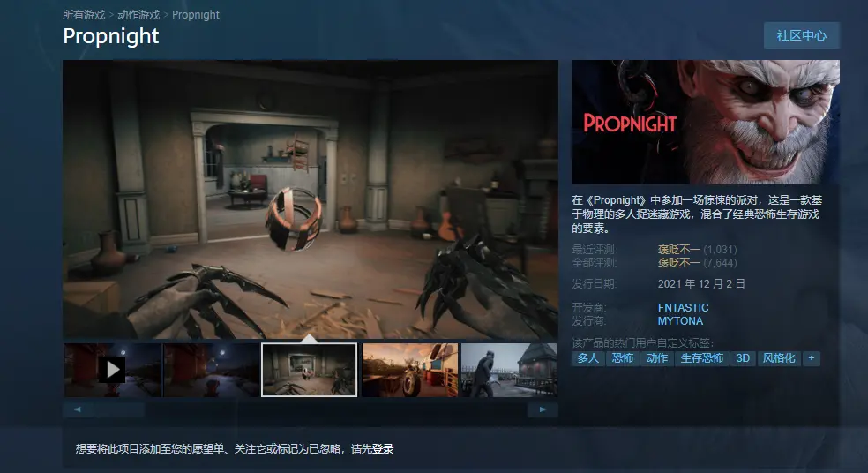Move the thumbnail strip scrollbar handle
The width and height of the screenshot is (868, 473).
[x=118, y=409]
